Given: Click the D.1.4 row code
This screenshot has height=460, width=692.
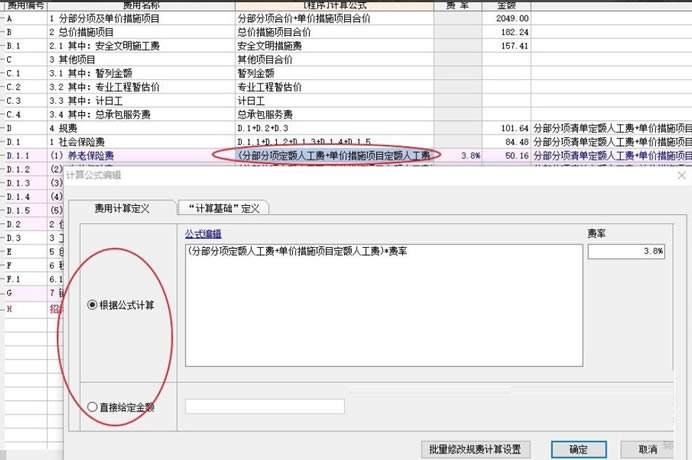Looking at the screenshot, I should point(19,197).
